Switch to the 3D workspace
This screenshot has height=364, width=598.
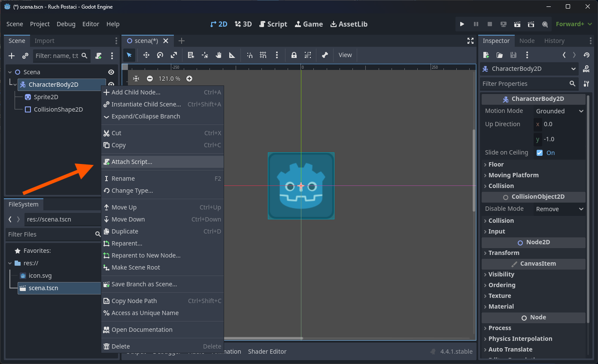(243, 24)
